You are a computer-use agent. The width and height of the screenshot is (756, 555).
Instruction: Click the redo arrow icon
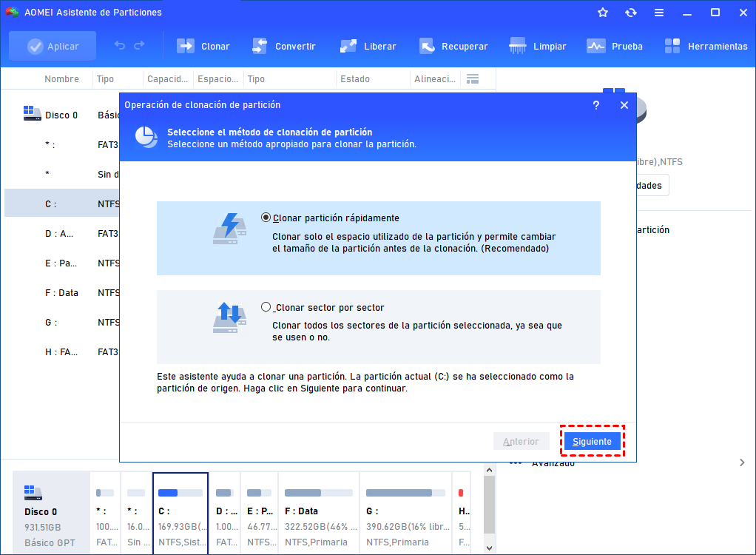139,46
